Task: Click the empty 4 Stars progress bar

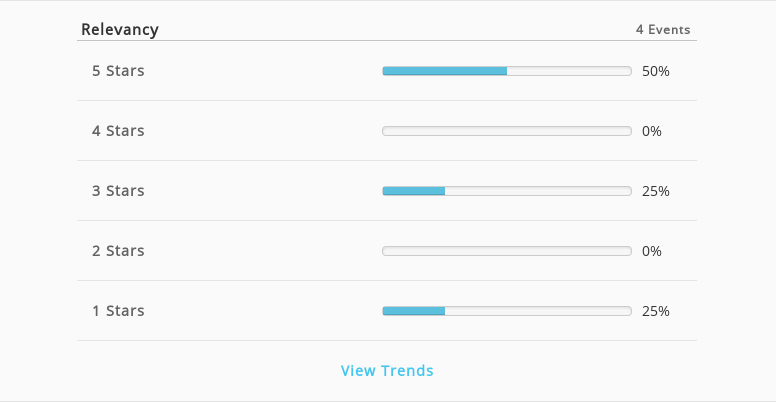Action: [x=507, y=131]
